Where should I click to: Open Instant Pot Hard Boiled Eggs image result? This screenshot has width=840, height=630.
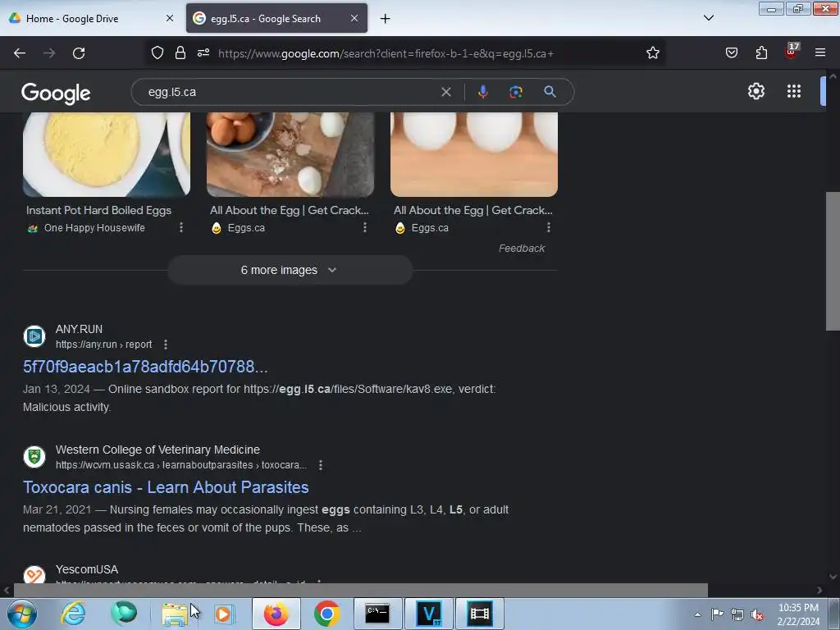(98, 210)
